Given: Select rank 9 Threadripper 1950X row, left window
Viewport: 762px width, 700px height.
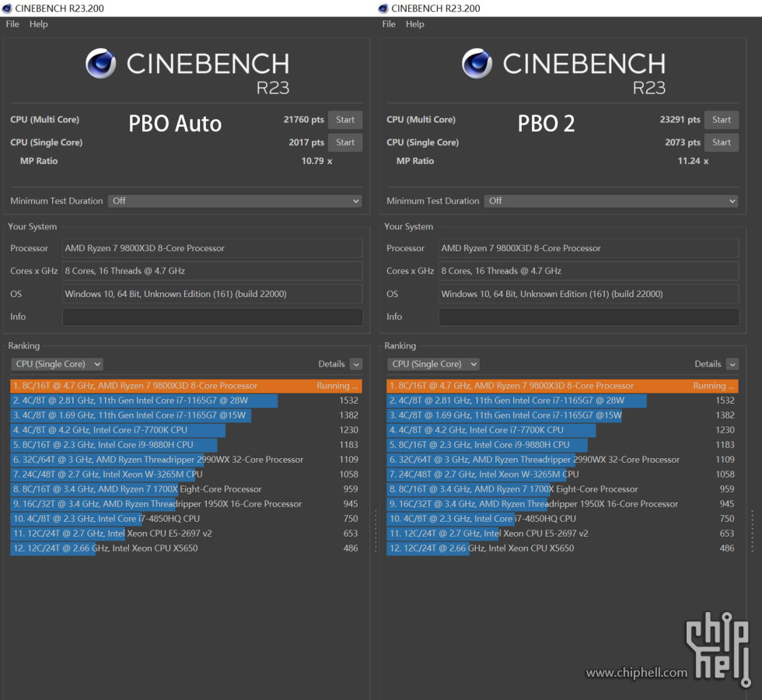Looking at the screenshot, I should tap(186, 504).
